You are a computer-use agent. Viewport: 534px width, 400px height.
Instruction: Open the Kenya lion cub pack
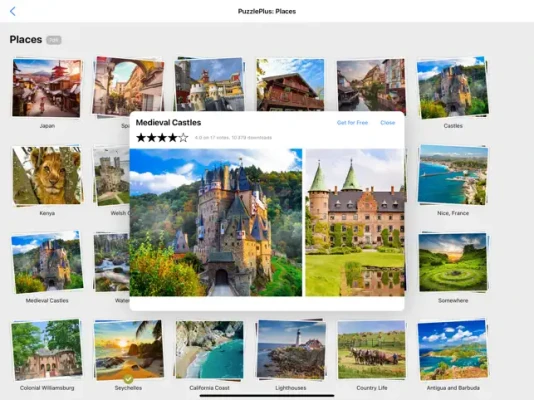coord(47,176)
